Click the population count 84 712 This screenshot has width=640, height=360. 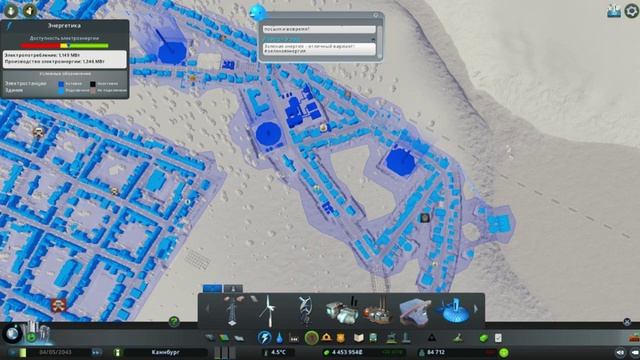coord(436,352)
